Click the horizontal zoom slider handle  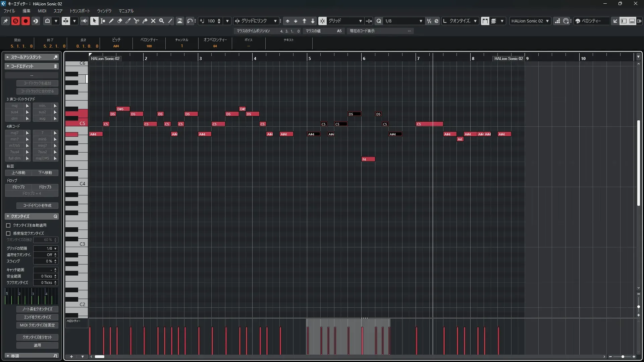623,357
